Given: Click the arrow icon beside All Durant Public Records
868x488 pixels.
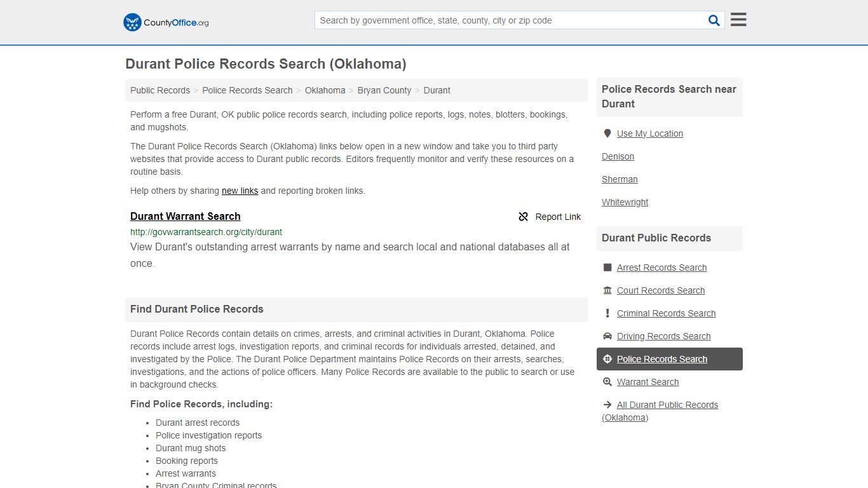Looking at the screenshot, I should [x=607, y=405].
